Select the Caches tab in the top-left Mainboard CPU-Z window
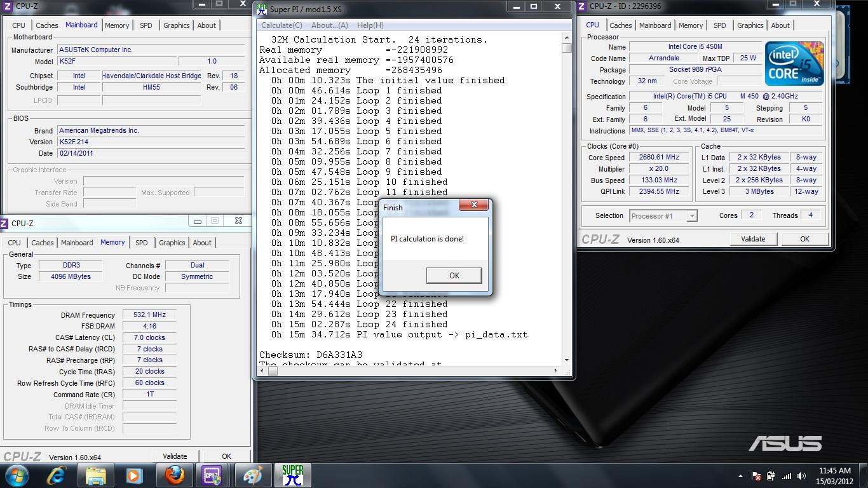This screenshot has width=868, height=488. point(47,25)
